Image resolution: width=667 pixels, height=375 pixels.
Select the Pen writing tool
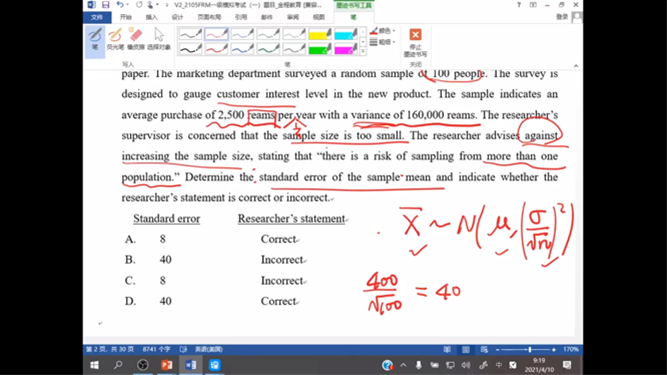[95, 41]
